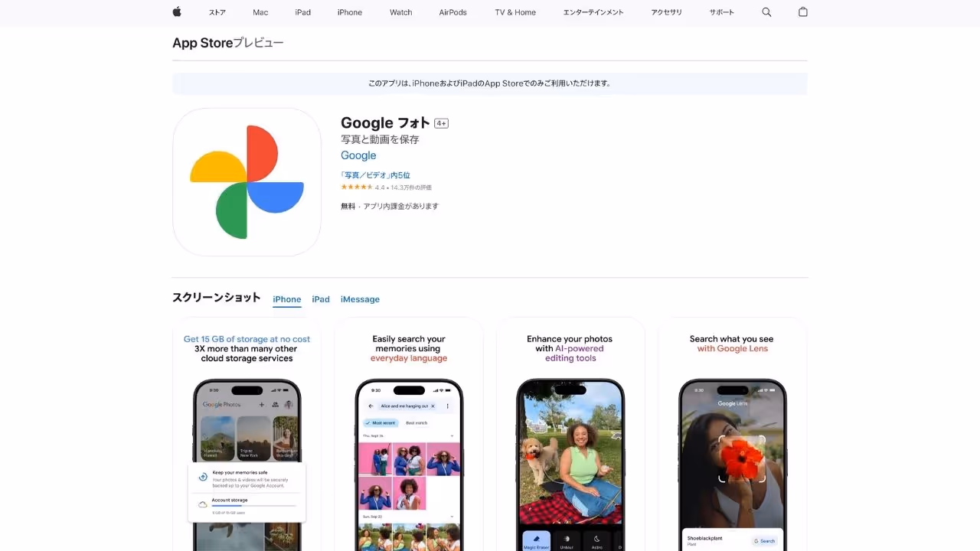
Task: Click the 写真と動画を保存 subtitle
Action: [x=380, y=139]
